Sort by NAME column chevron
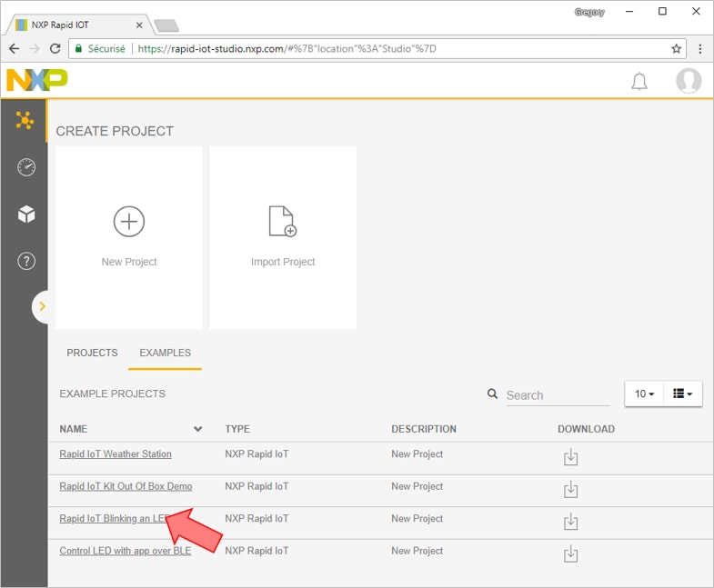This screenshot has height=588, width=714. [197, 429]
